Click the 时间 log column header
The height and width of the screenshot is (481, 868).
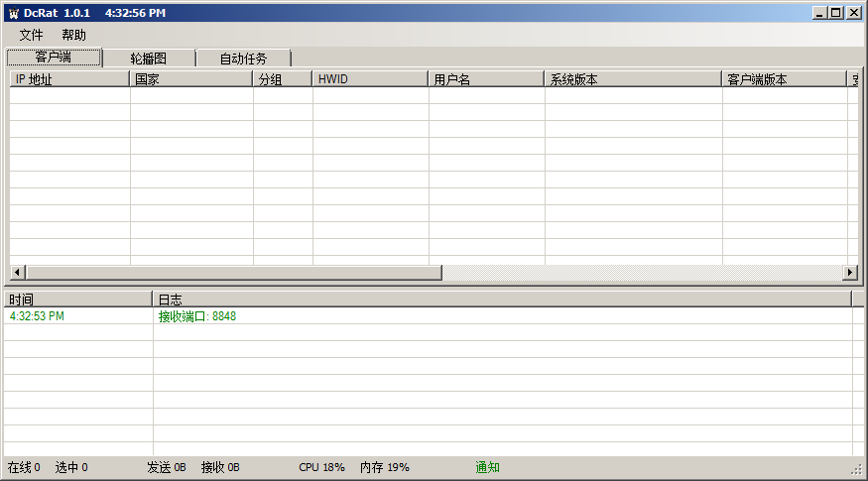(x=77, y=299)
